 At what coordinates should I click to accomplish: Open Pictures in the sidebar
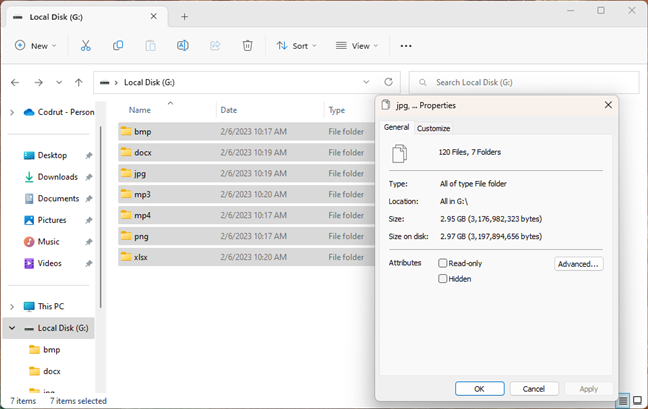[52, 220]
